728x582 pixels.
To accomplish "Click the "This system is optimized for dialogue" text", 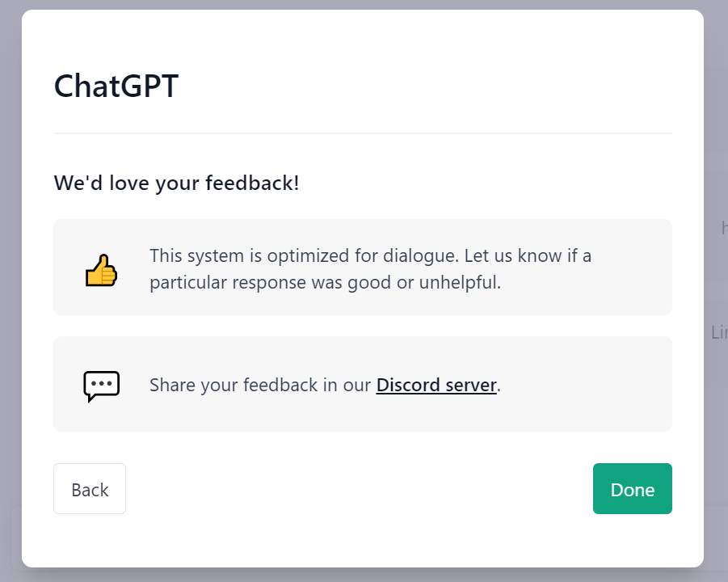I will [x=304, y=256].
